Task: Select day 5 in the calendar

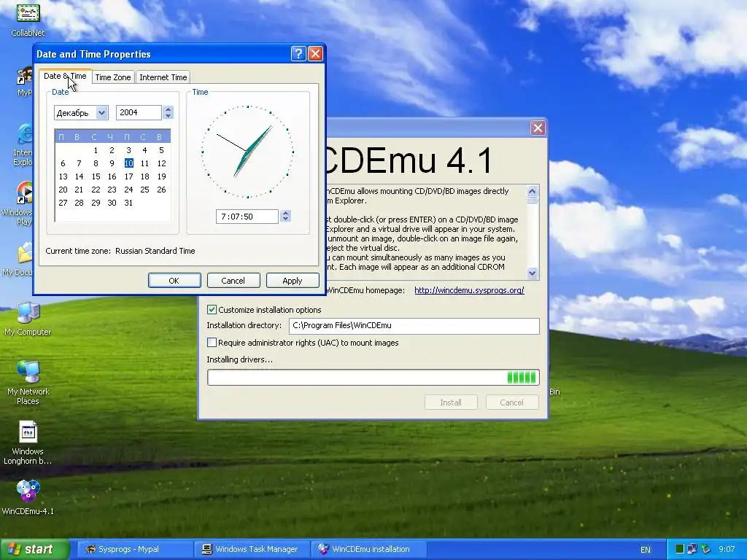Action: tap(161, 150)
